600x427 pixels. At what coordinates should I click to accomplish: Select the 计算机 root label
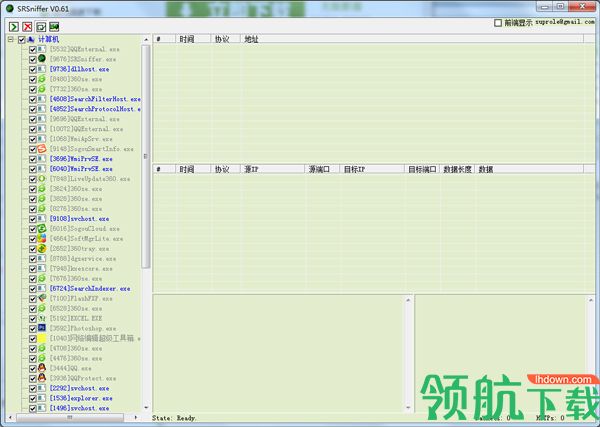48,39
